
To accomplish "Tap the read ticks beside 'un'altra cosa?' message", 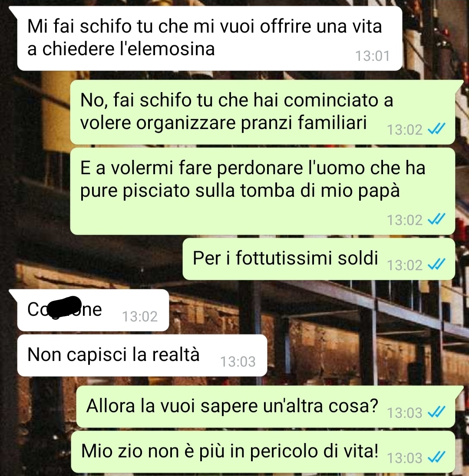I will (x=436, y=412).
